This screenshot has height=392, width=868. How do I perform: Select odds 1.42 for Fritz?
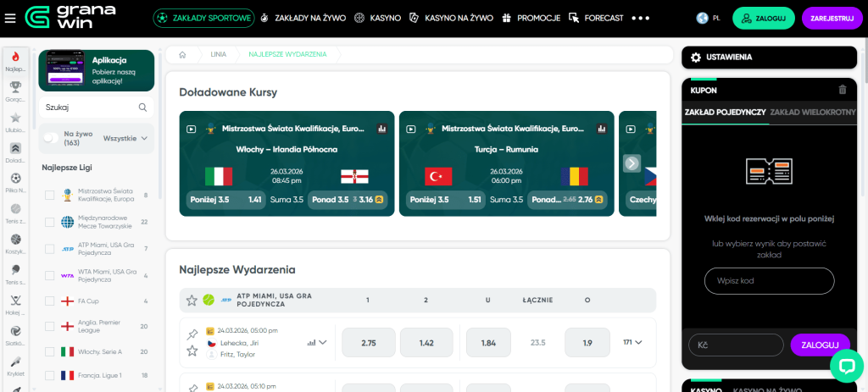click(x=426, y=342)
